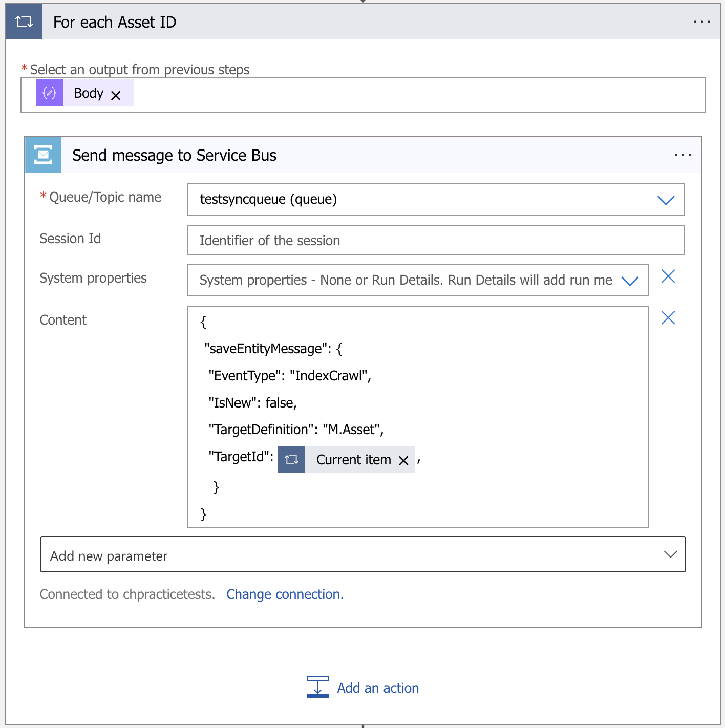
Task: Remove the Current item token from Content
Action: pyautogui.click(x=403, y=460)
